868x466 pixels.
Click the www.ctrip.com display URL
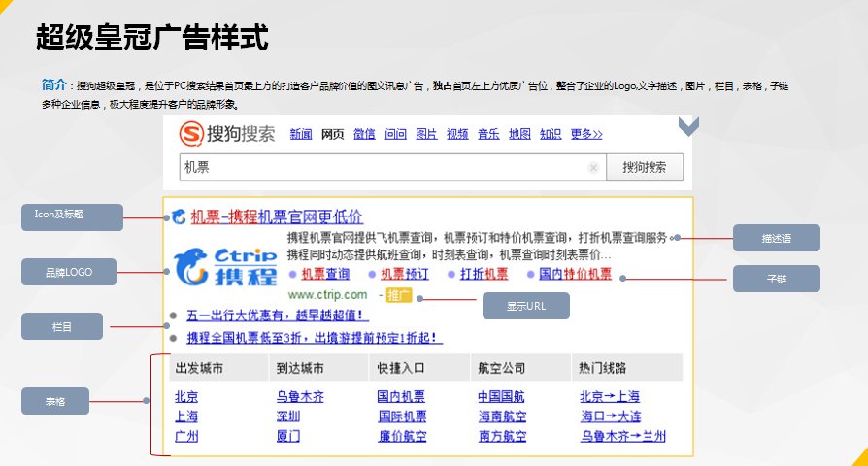(x=328, y=295)
